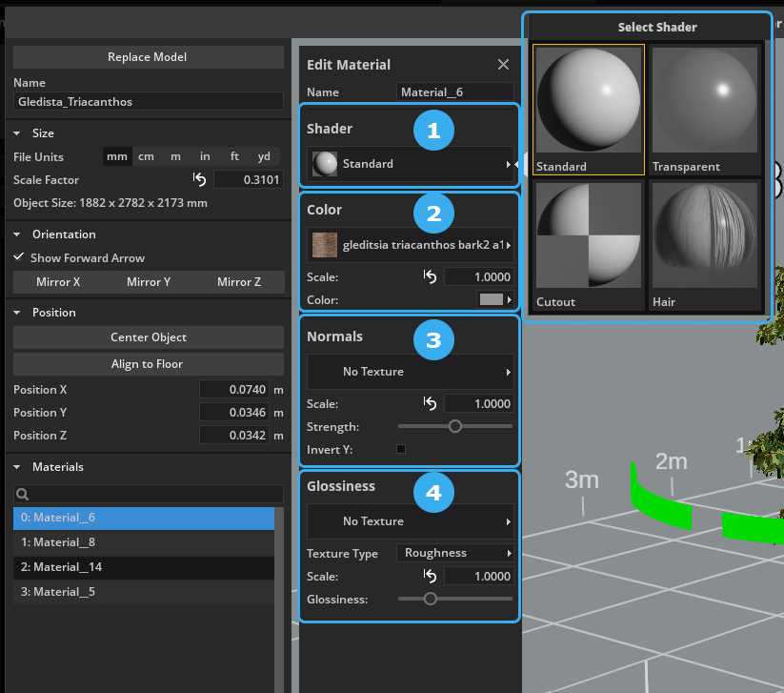Click the Replace Model button

point(147,57)
